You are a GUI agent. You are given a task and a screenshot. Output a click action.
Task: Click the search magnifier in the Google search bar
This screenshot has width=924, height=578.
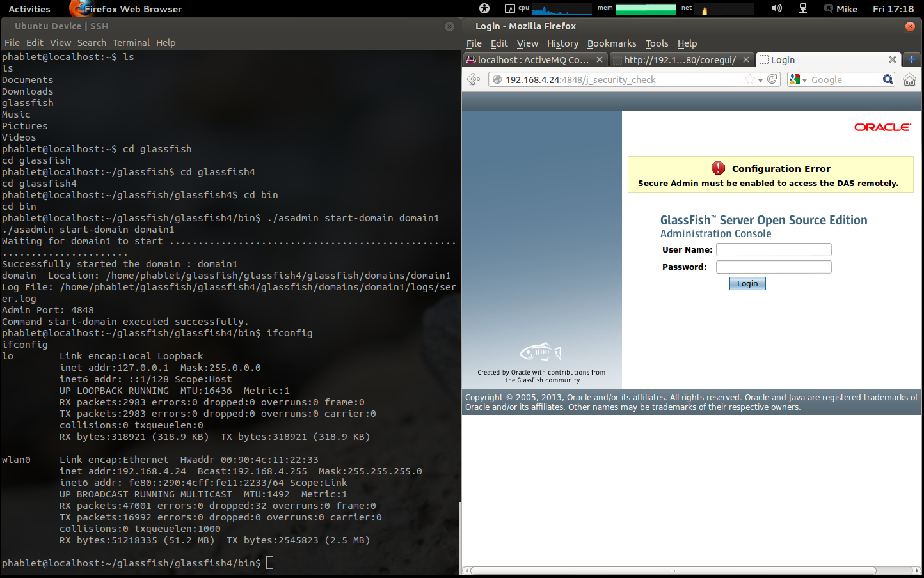point(889,79)
